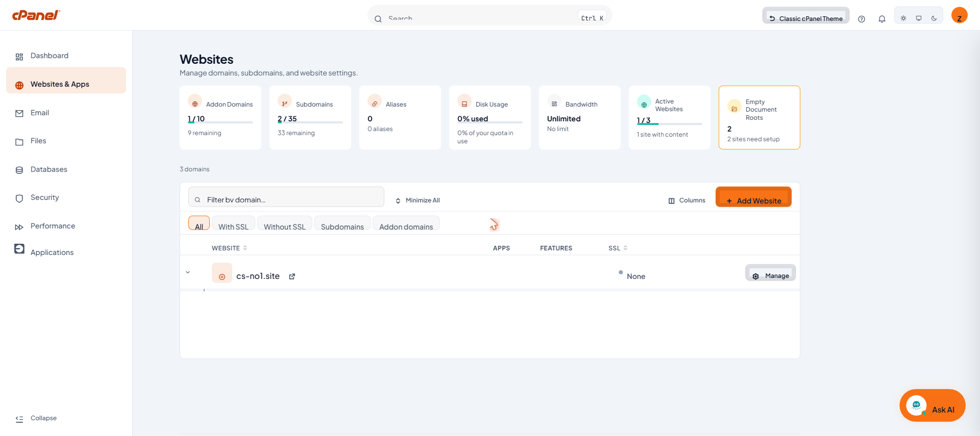The image size is (980, 436).
Task: Select the All filter tab
Action: (x=199, y=223)
